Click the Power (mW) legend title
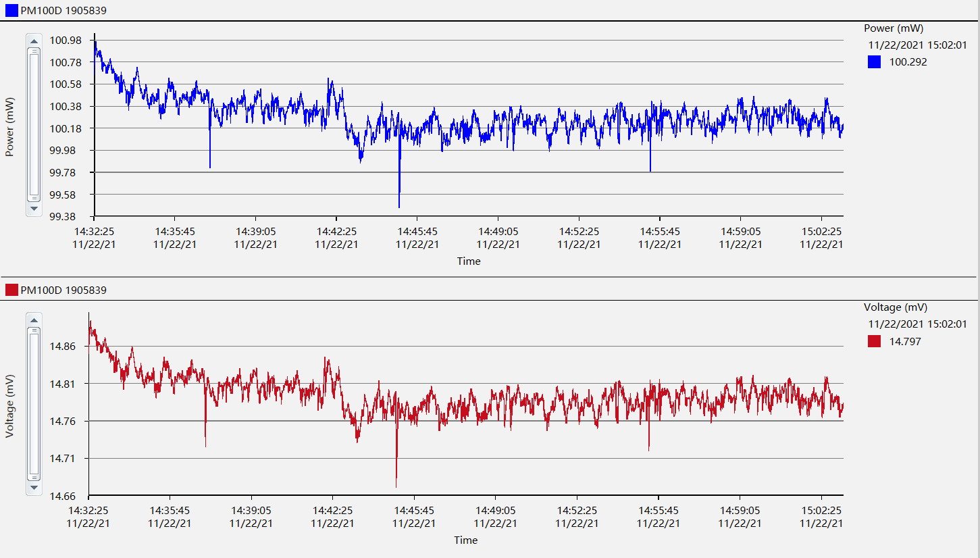Viewport: 980px width, 558px height. 893,28
